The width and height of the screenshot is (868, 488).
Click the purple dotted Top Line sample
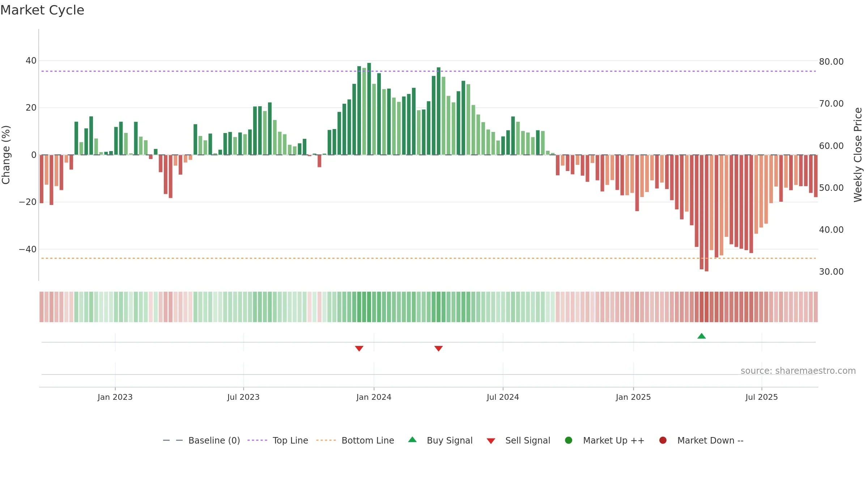point(257,440)
